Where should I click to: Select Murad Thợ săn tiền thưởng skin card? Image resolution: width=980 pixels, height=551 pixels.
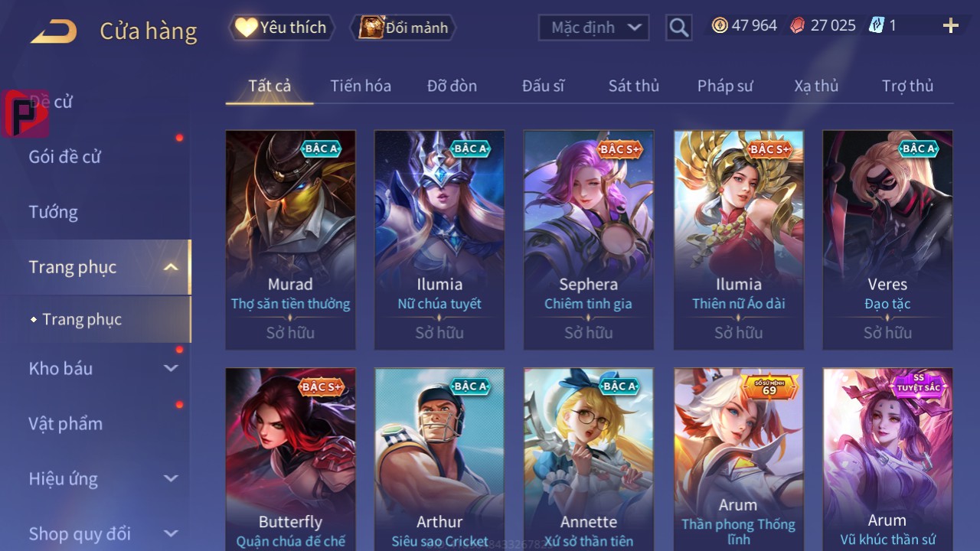[290, 240]
